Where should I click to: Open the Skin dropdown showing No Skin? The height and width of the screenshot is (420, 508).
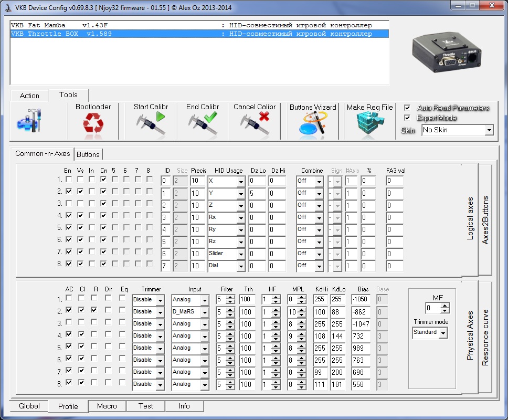(x=489, y=130)
